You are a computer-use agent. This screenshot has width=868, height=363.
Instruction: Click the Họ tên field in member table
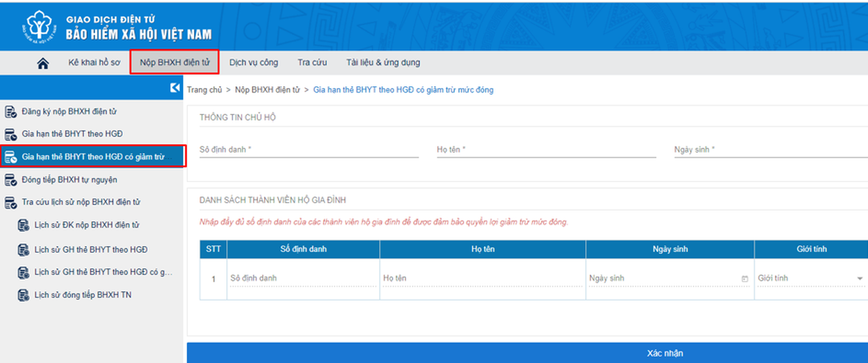click(x=482, y=278)
